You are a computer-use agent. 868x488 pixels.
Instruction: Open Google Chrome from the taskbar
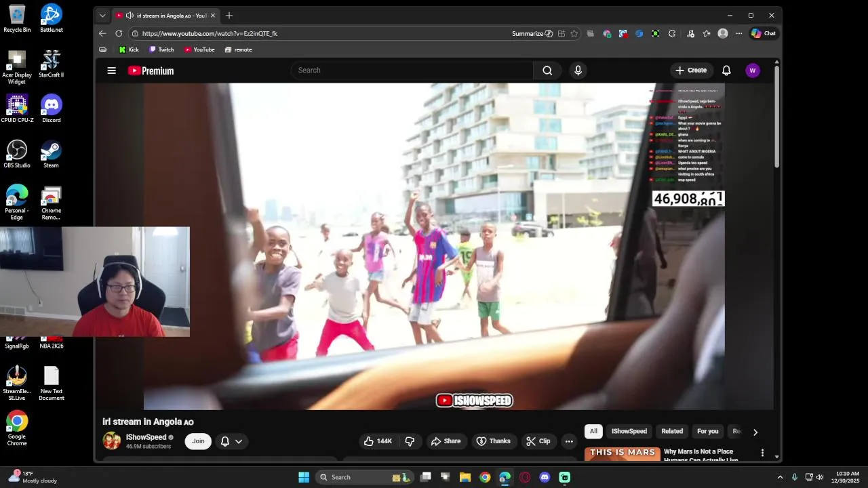pyautogui.click(x=485, y=477)
